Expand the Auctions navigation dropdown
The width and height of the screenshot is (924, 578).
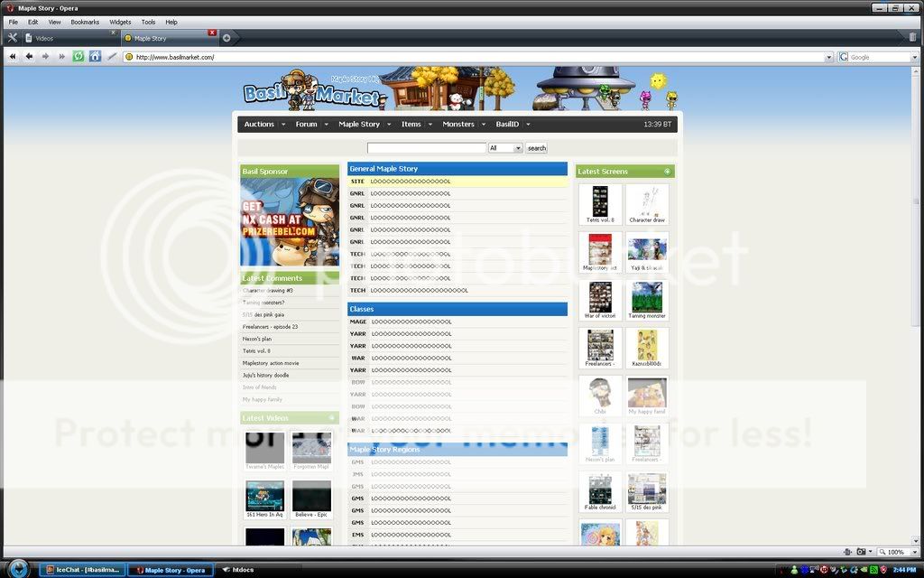(x=283, y=125)
